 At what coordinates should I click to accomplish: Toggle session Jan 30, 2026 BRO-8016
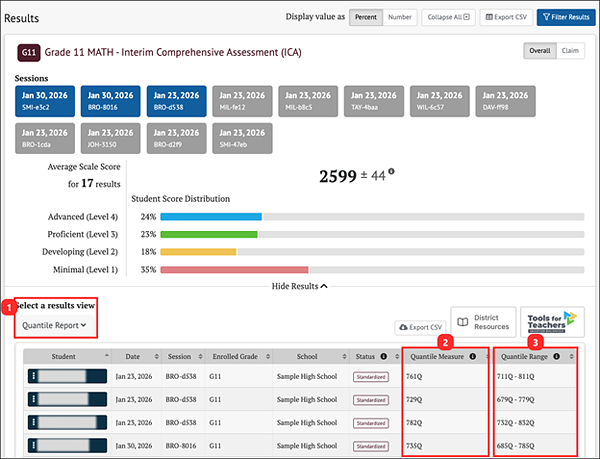111,101
